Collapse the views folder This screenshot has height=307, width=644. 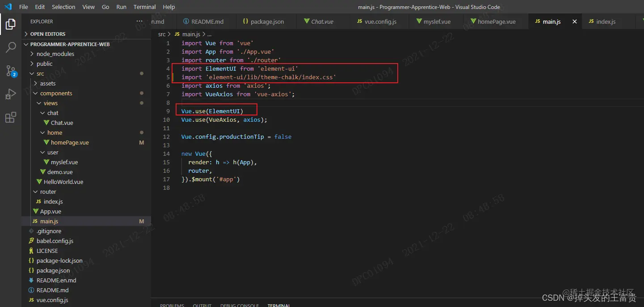tap(39, 103)
